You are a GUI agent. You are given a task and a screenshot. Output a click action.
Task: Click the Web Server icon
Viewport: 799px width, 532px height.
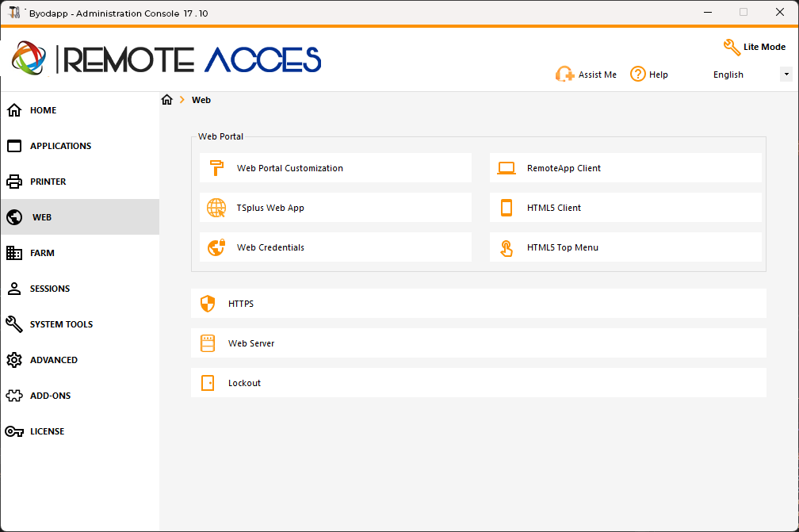(x=208, y=343)
